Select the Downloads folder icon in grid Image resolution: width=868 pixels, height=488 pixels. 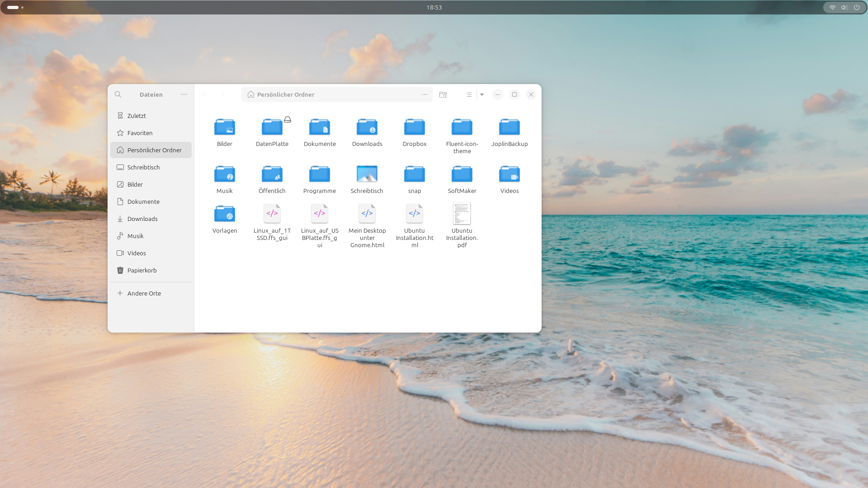click(367, 127)
